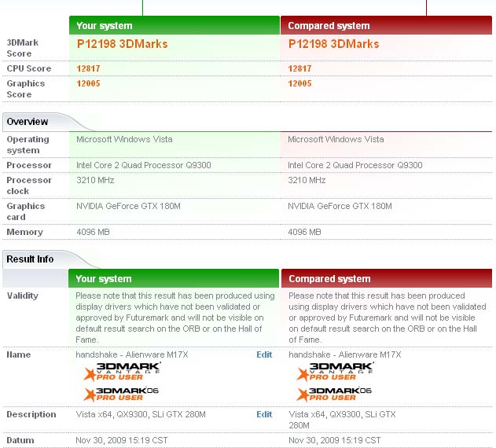Click 'Graphics Score' row label
Screen dimensions: 496x448
point(26,89)
